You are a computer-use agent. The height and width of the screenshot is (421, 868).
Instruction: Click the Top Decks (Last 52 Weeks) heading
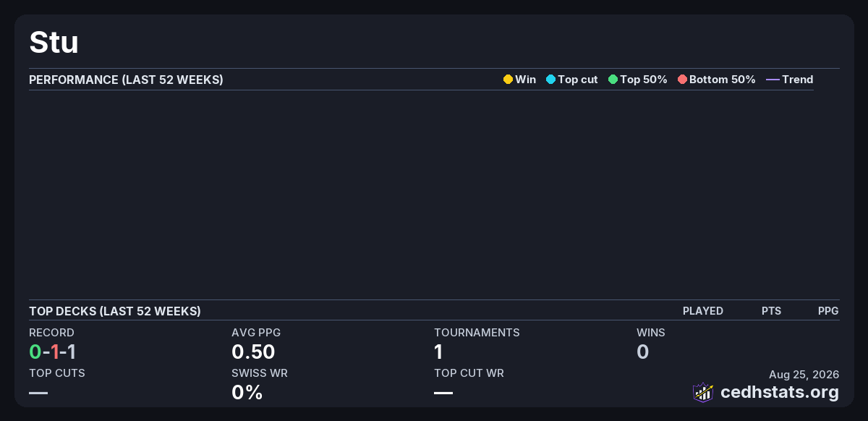click(x=115, y=311)
